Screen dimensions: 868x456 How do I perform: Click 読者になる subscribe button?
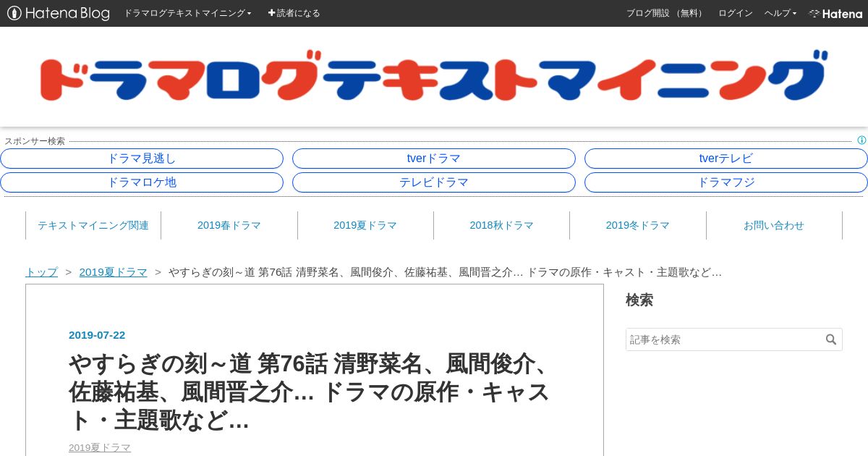tap(294, 13)
